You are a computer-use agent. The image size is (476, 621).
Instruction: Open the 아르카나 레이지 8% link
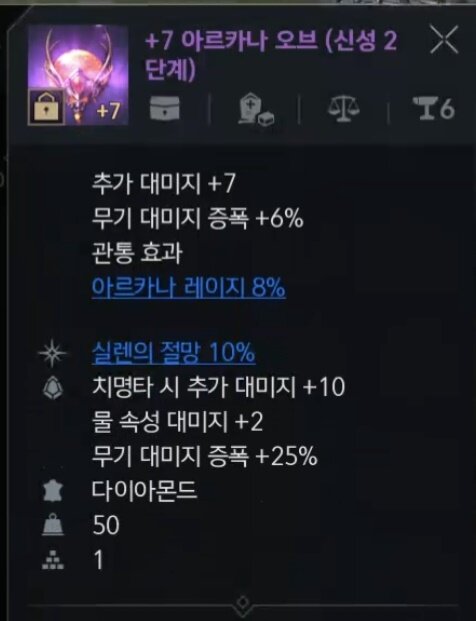tap(188, 287)
